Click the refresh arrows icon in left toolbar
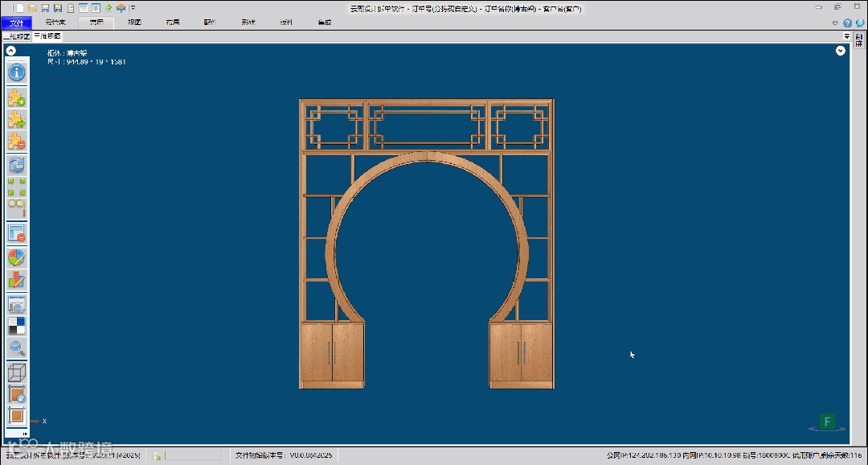 click(x=16, y=165)
